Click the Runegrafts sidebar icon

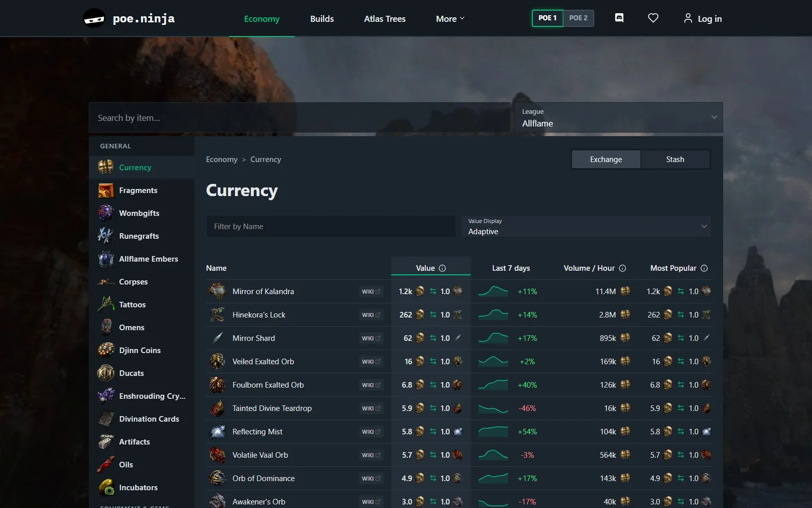click(106, 236)
